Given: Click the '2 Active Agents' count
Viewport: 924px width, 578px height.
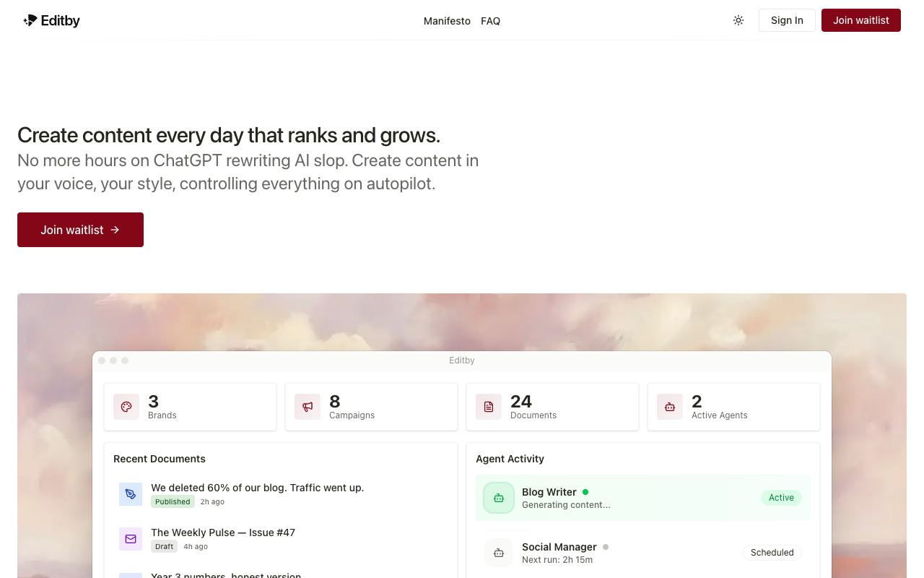Looking at the screenshot, I should point(697,401).
